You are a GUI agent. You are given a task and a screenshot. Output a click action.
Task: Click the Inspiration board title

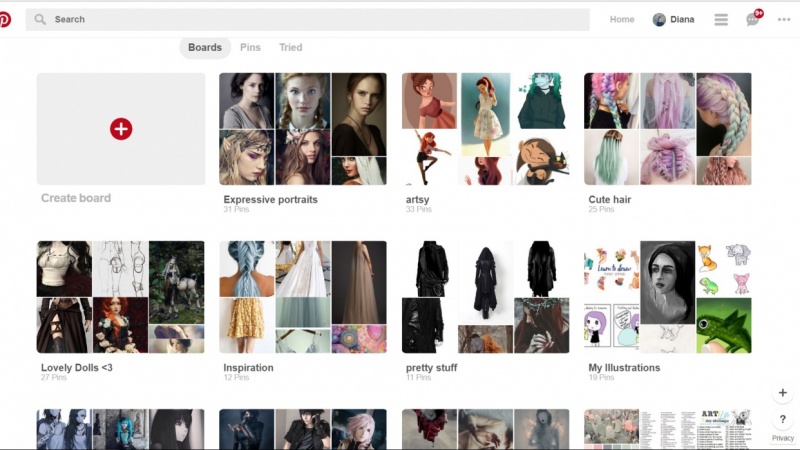pyautogui.click(x=248, y=367)
